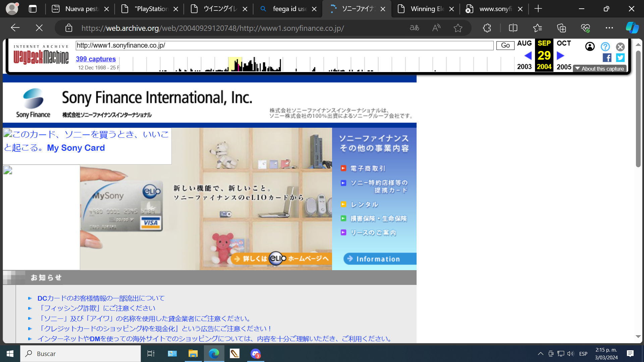The height and width of the screenshot is (362, 644).
Task: Open the Collections icon
Action: tap(561, 28)
